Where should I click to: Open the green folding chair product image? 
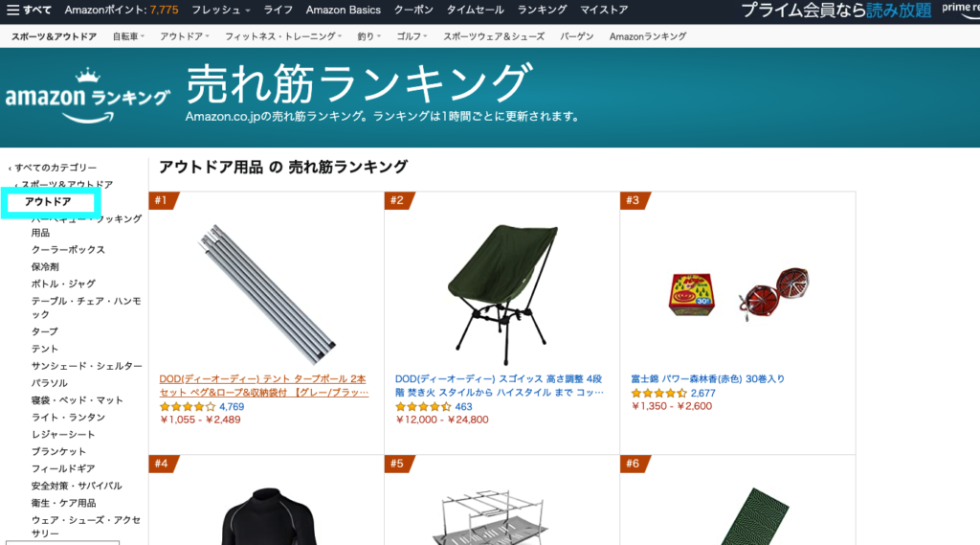click(x=501, y=294)
